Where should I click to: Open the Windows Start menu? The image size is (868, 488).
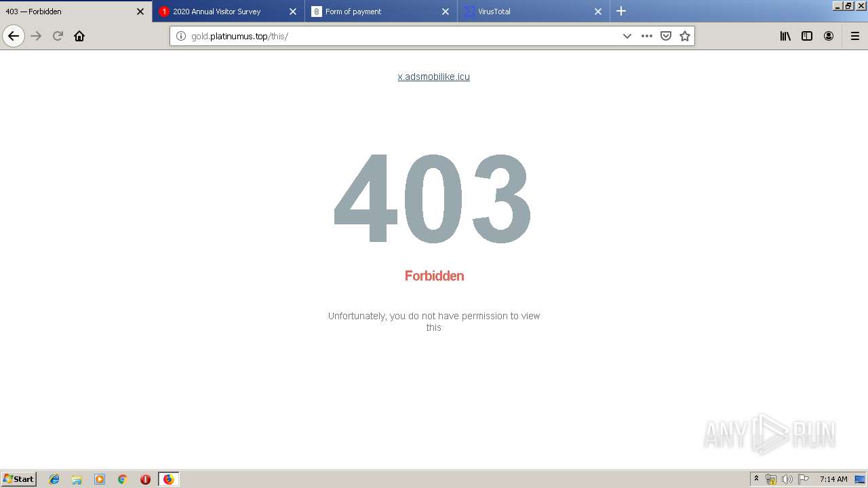(18, 479)
